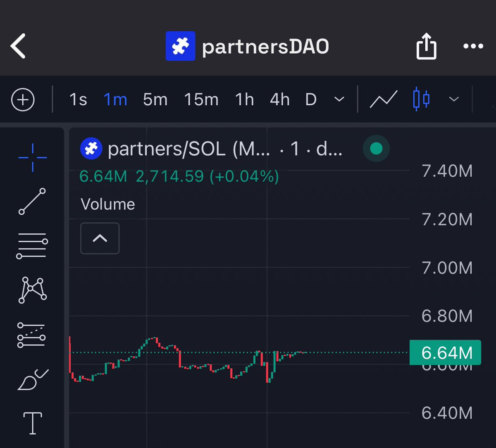
Task: Click the 6.80M price axis label
Action: pyautogui.click(x=447, y=316)
